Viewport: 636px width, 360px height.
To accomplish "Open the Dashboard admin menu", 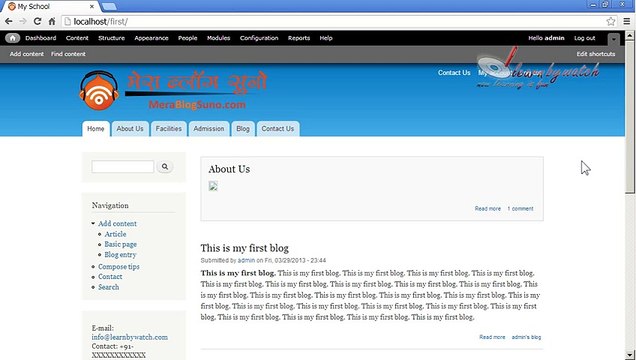I will point(41,38).
